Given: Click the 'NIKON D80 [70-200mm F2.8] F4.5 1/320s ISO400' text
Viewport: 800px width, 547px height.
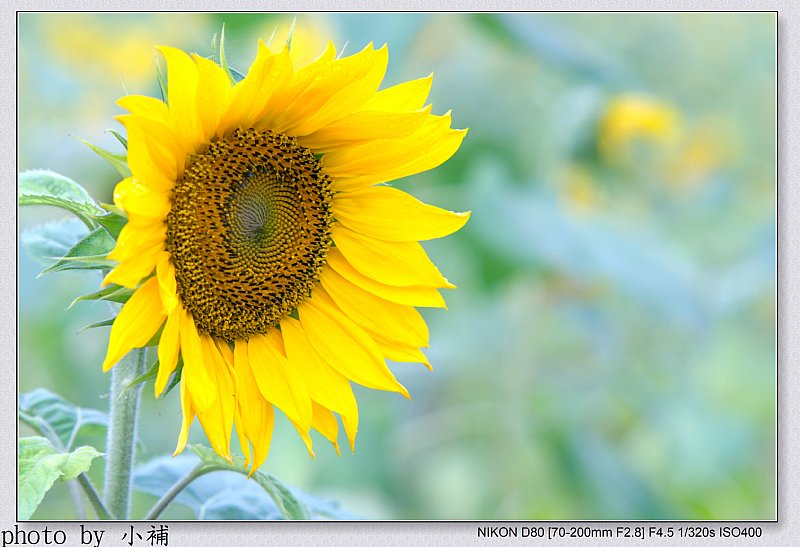Looking at the screenshot, I should pyautogui.click(x=619, y=532).
